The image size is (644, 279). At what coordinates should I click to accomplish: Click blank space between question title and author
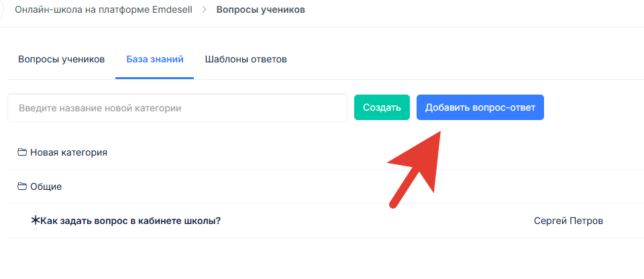point(376,221)
